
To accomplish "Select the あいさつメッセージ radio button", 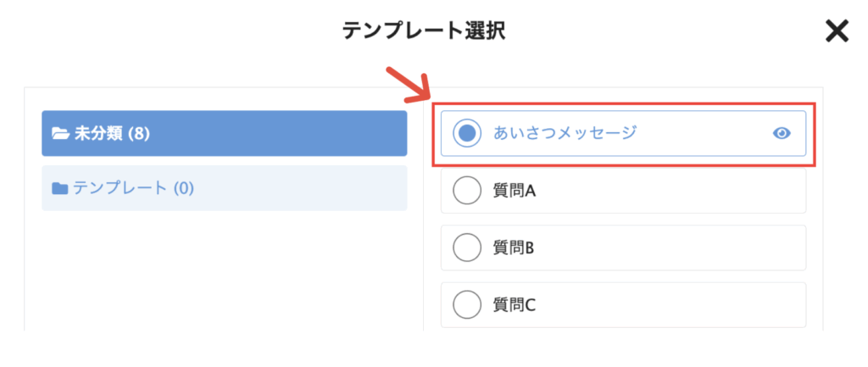I will tap(467, 133).
